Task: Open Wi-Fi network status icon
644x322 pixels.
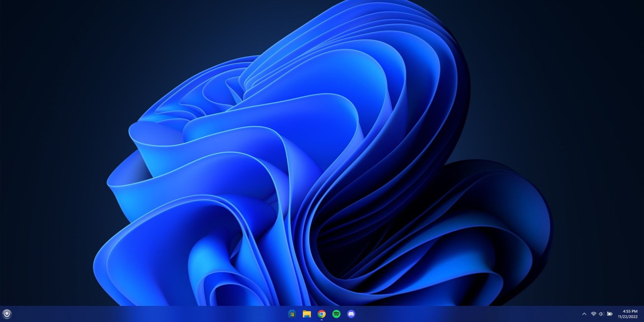Action: 593,314
